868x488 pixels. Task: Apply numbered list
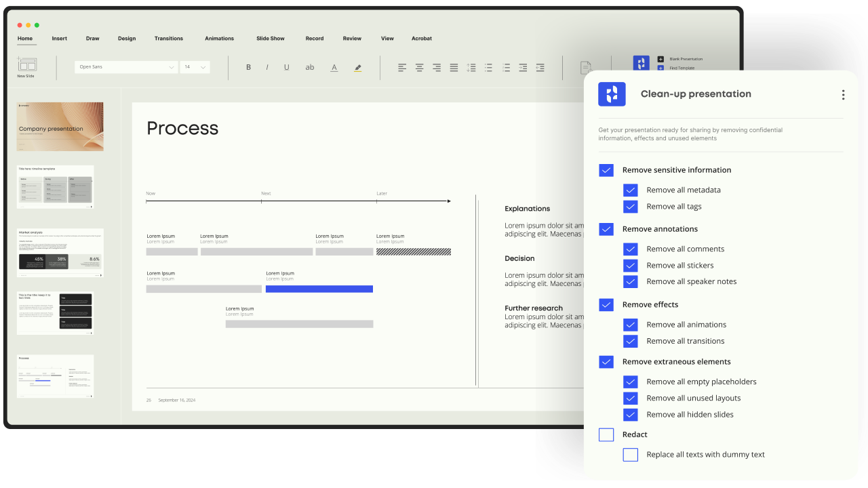click(506, 67)
